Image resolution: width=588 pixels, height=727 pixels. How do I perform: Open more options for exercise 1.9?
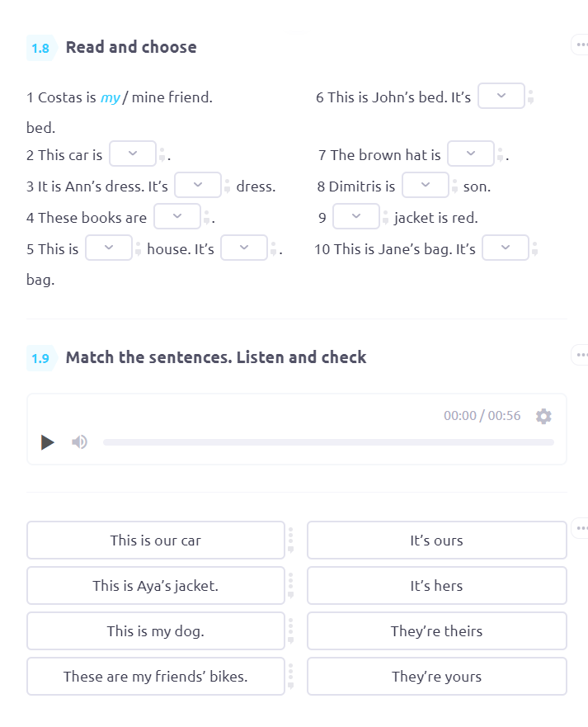coord(581,355)
